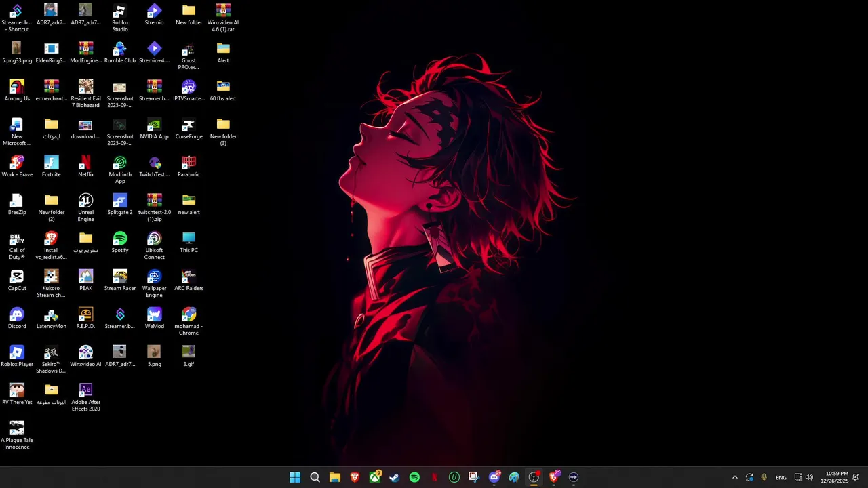Open the Roblox Player desktop shortcut

click(x=17, y=357)
